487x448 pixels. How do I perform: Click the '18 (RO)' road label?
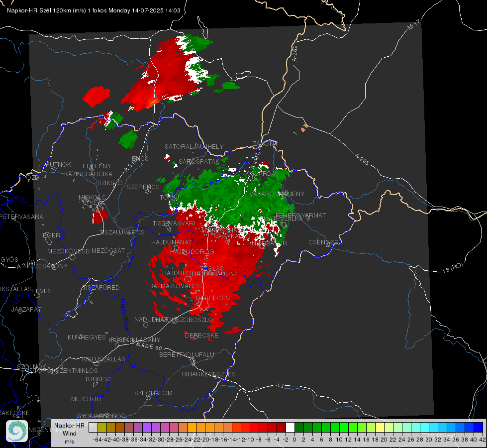tap(453, 268)
